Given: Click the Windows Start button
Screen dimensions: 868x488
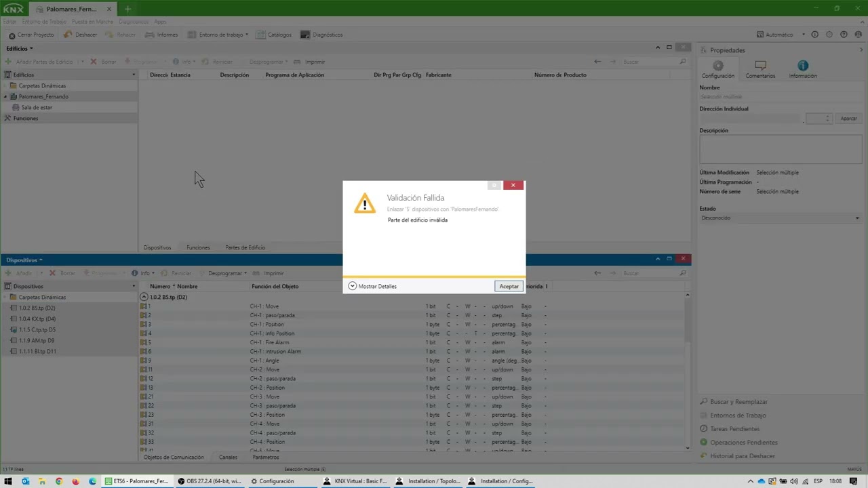Looking at the screenshot, I should 9,481.
